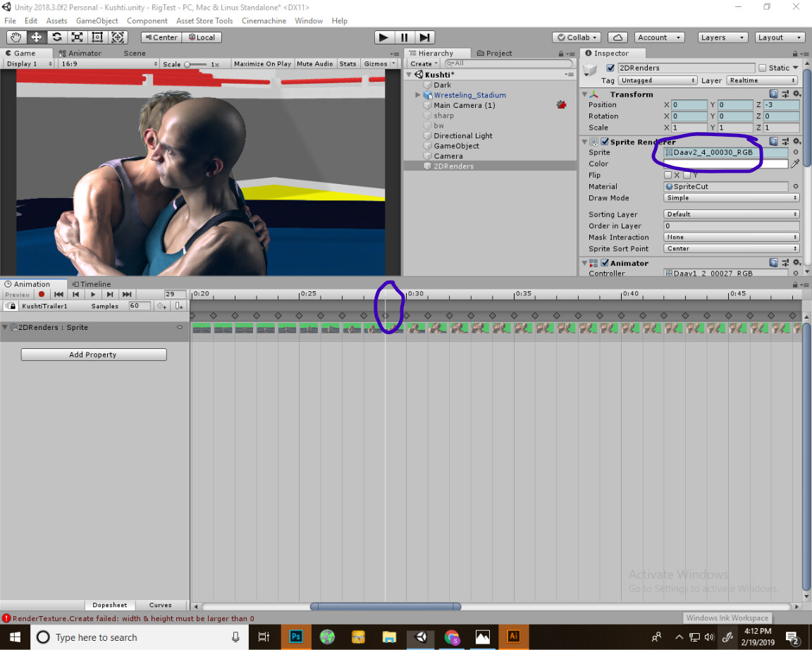Viewport: 812px width, 650px height.
Task: Select the Rect transform tool
Action: [x=97, y=37]
